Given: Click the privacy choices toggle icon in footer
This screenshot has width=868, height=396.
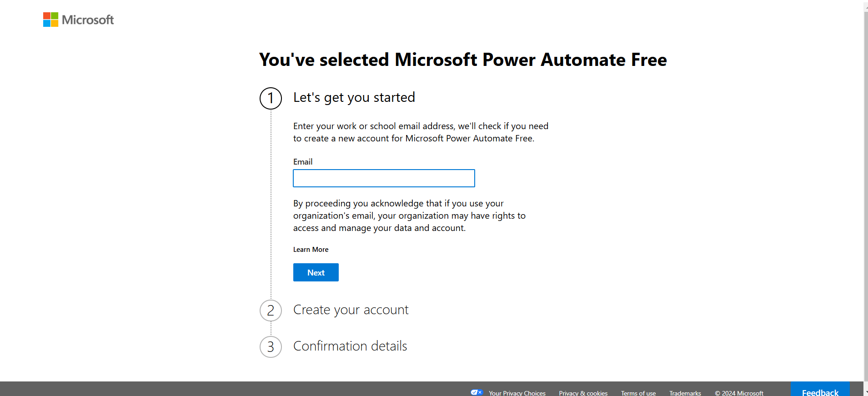Looking at the screenshot, I should [x=477, y=392].
